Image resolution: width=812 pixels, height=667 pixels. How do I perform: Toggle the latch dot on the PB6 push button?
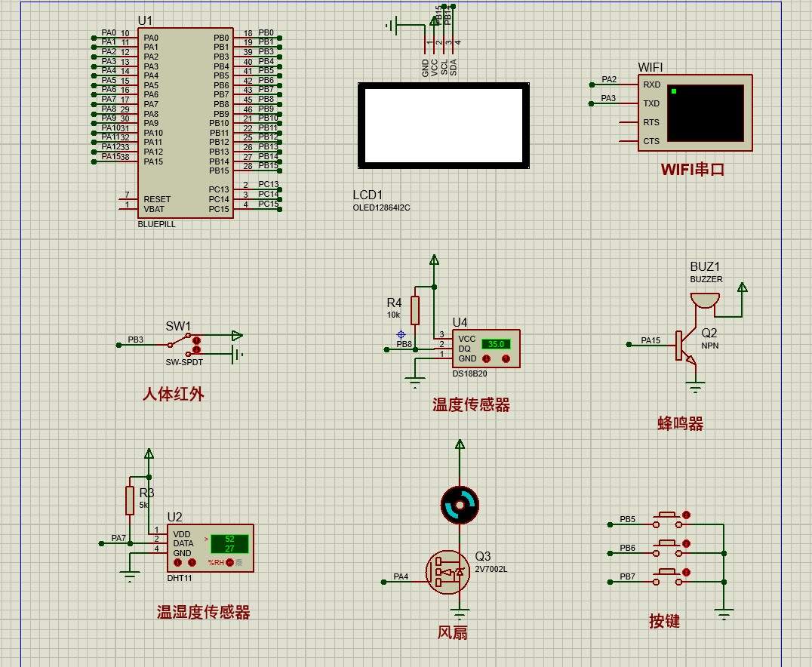point(686,544)
